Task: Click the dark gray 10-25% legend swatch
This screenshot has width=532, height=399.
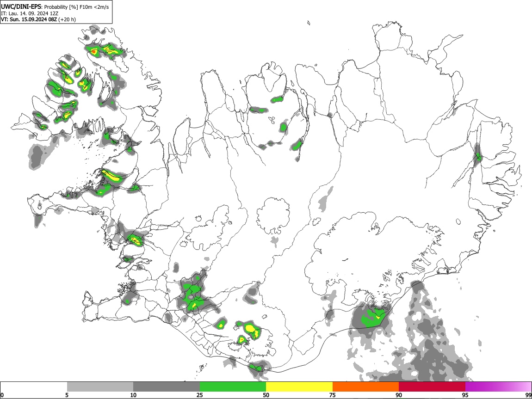Action: click(167, 387)
